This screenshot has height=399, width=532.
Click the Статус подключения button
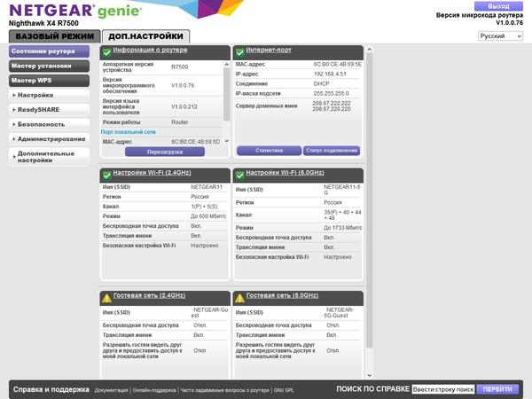click(x=332, y=151)
